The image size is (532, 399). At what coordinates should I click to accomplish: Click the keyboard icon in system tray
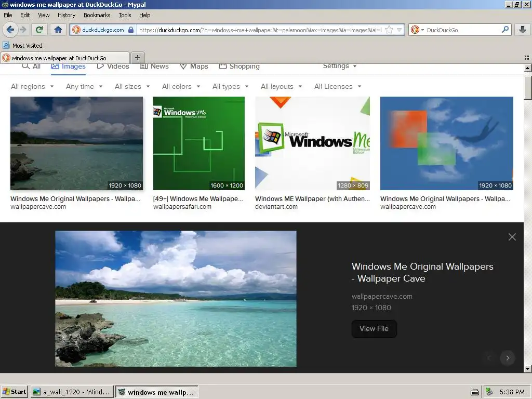[x=475, y=392]
